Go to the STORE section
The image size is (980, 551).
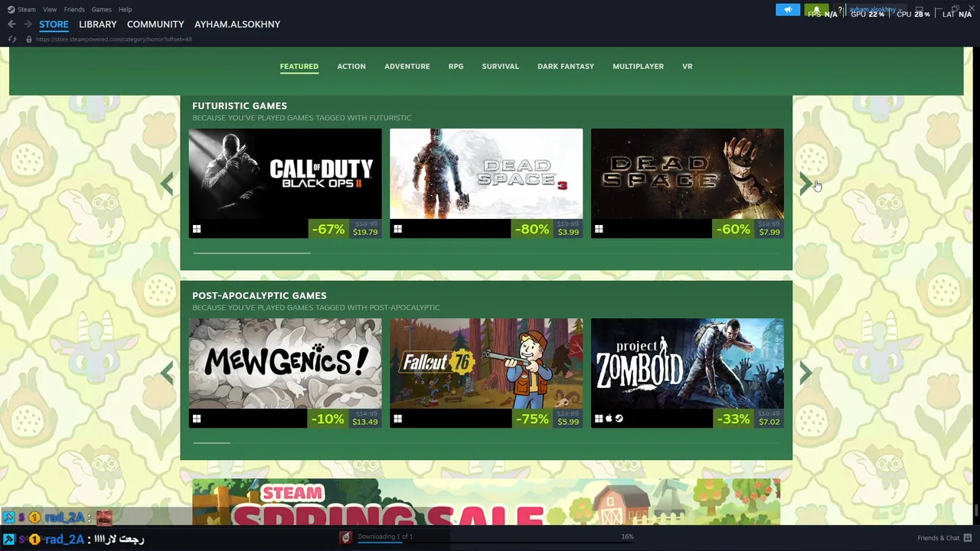coord(54,24)
